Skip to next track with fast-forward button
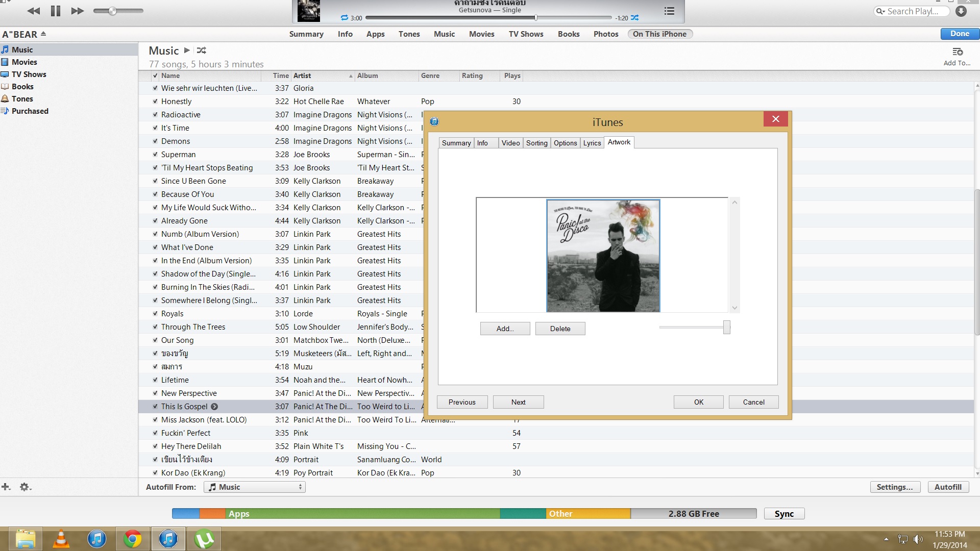This screenshot has width=980, height=551. (77, 11)
